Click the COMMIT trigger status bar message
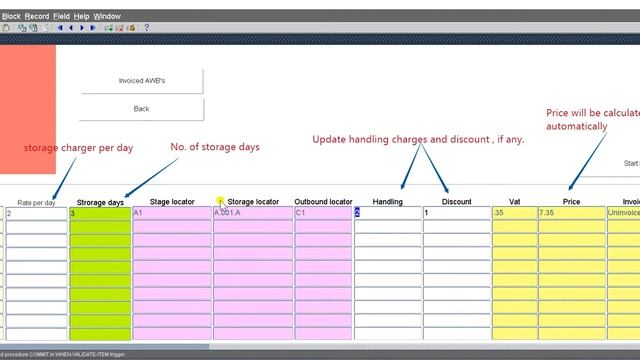The height and width of the screenshot is (360, 640). point(62,355)
